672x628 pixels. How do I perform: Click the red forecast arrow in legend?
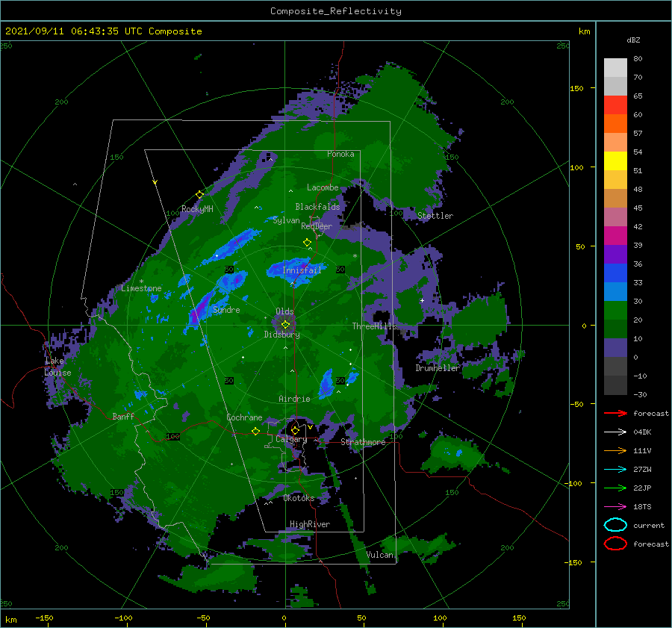[615, 413]
